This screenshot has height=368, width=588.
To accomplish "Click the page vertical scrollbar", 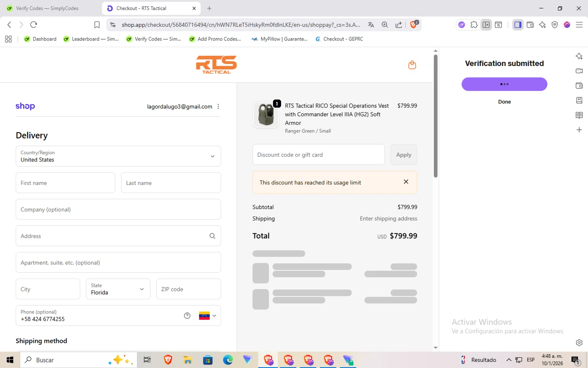I will (436, 116).
